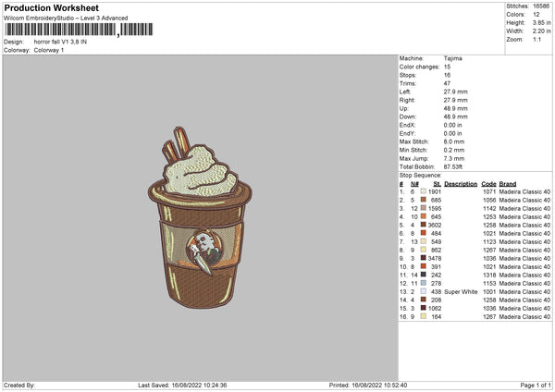
Task: Click thread code 1001 in stop 13
Action: click(489, 292)
